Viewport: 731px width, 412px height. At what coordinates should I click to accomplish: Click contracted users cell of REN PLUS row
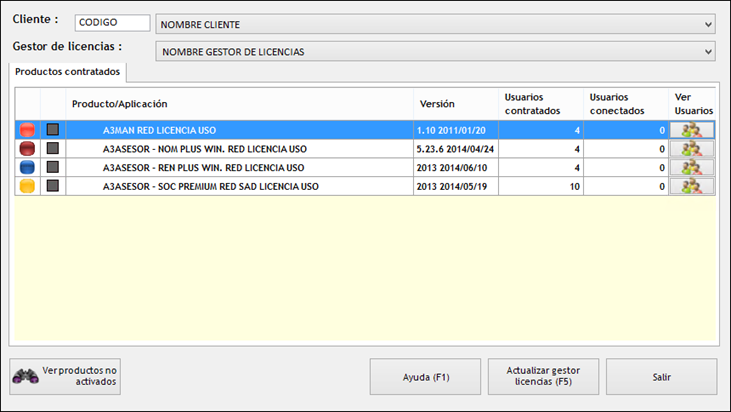(540, 167)
